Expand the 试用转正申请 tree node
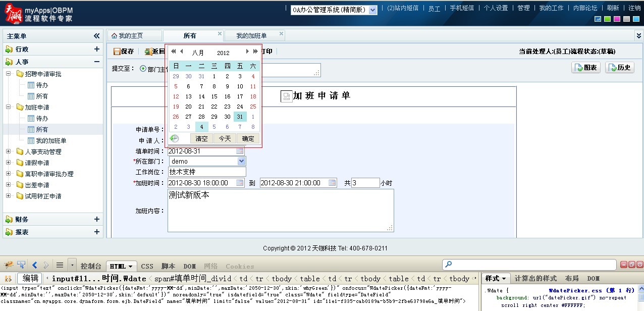Screen dimensions: 644x311 click(x=9, y=196)
